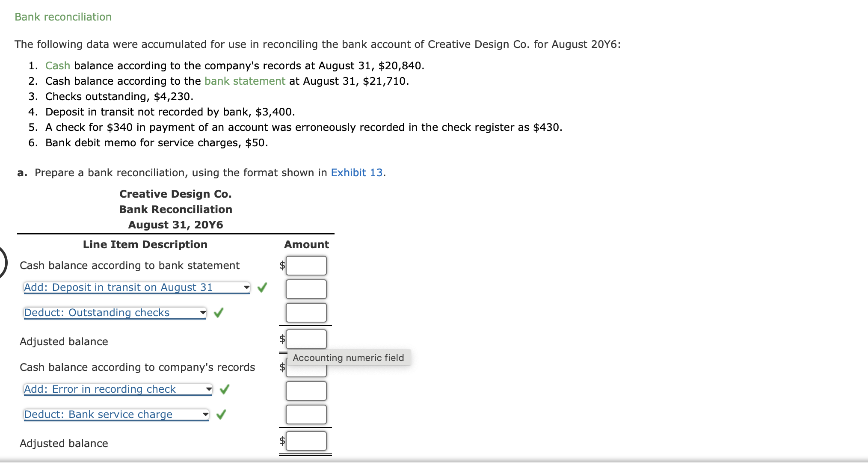Click the 'Accounting numeric field' tooltip
This screenshot has width=868, height=465.
tap(348, 358)
